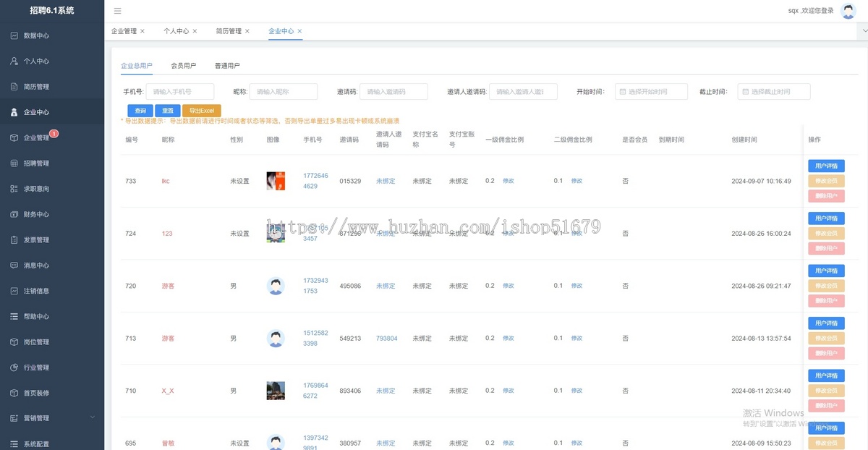Open calendar icon of 开始时间 field
Screen dimensions: 868x450
pos(621,92)
